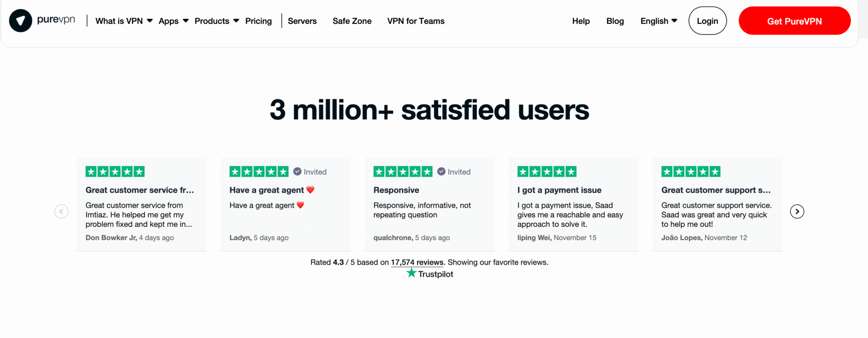Open the Apps dropdown menu
Screen dimensions: 868x338
(173, 21)
